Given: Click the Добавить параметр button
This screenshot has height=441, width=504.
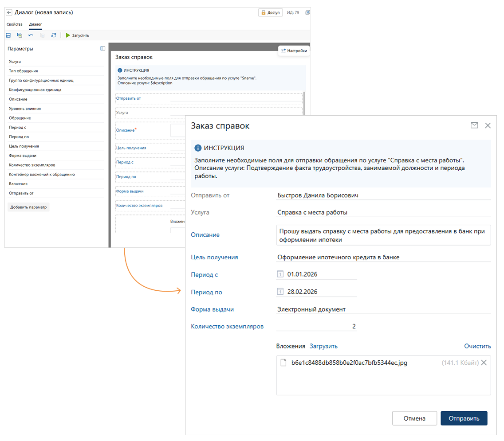Looking at the screenshot, I should click(x=28, y=207).
